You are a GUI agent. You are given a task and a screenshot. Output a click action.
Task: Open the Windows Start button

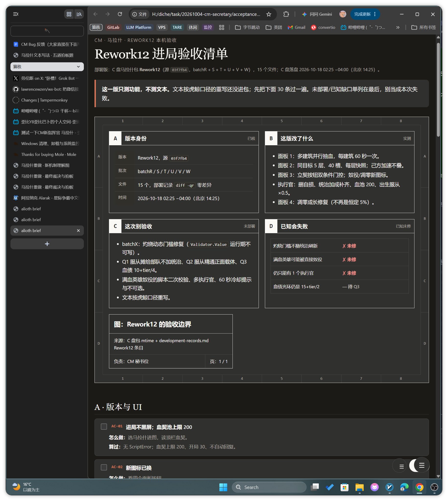click(x=223, y=487)
